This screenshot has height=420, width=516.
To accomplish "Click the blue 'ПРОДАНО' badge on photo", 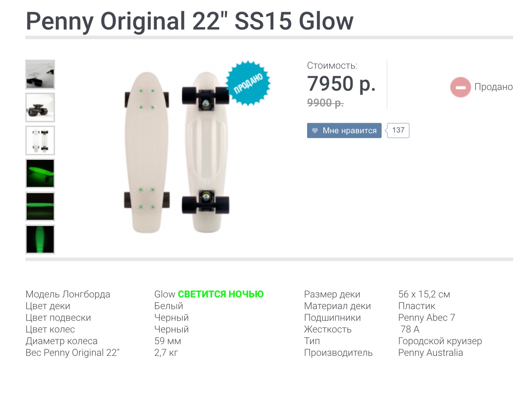I will [x=248, y=83].
